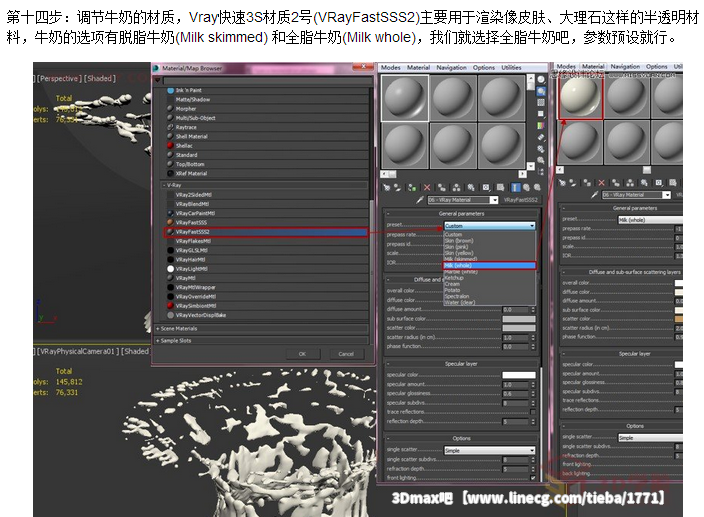Click Go to Parent icon in middle editor
The width and height of the screenshot is (704, 517).
point(526,188)
